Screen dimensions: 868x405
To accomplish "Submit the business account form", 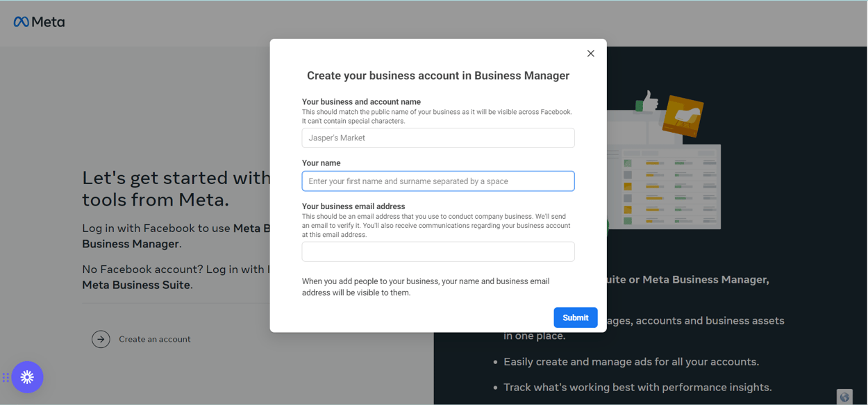I will [576, 317].
